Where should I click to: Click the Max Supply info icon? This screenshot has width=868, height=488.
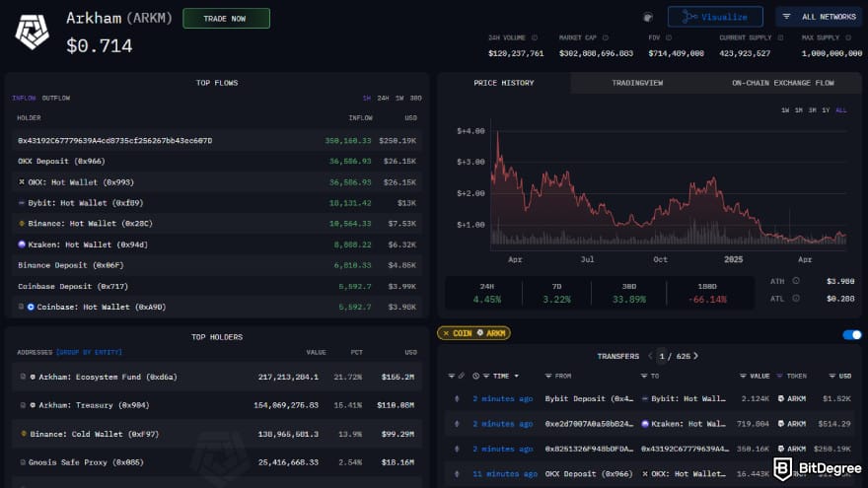(848, 37)
